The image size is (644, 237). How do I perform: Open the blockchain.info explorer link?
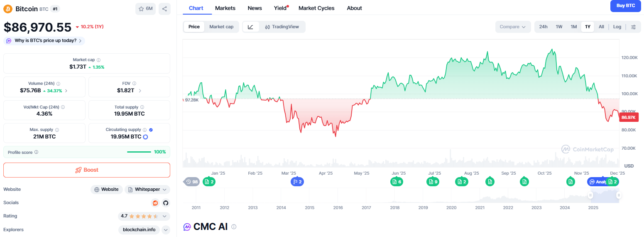pyautogui.click(x=139, y=230)
